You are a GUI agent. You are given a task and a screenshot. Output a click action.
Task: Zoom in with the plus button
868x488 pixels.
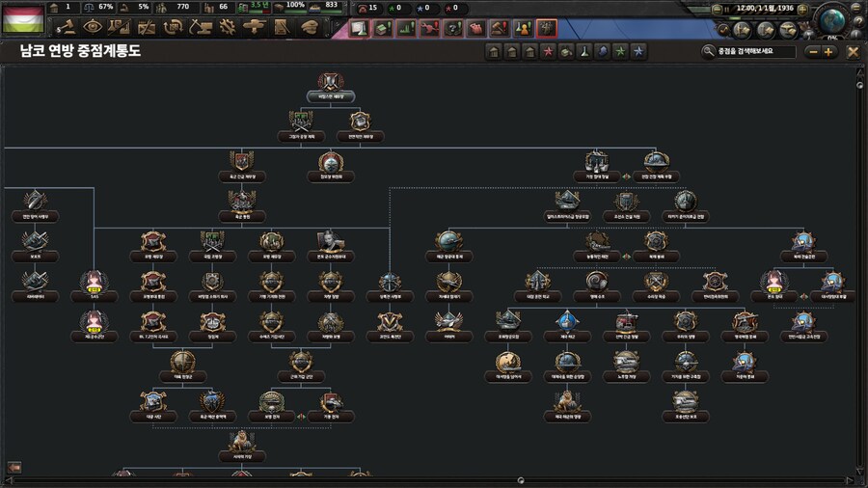(x=828, y=51)
